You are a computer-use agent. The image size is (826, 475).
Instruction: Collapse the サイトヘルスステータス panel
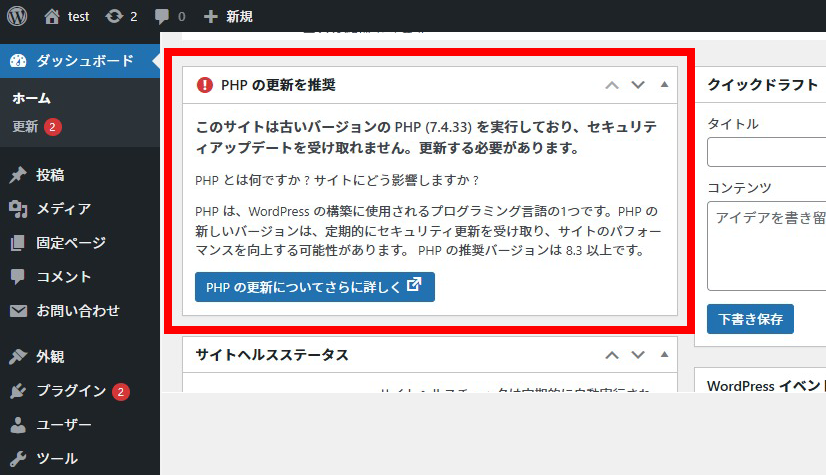point(664,354)
